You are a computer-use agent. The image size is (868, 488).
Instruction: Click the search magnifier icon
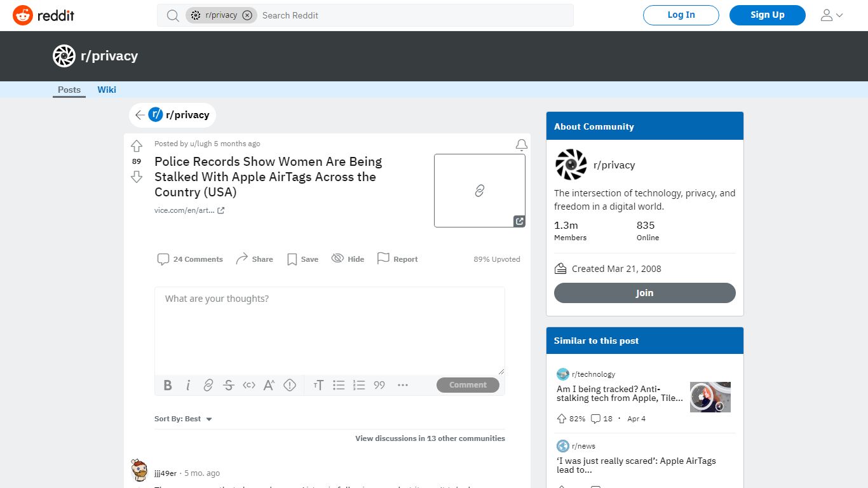pyautogui.click(x=173, y=15)
